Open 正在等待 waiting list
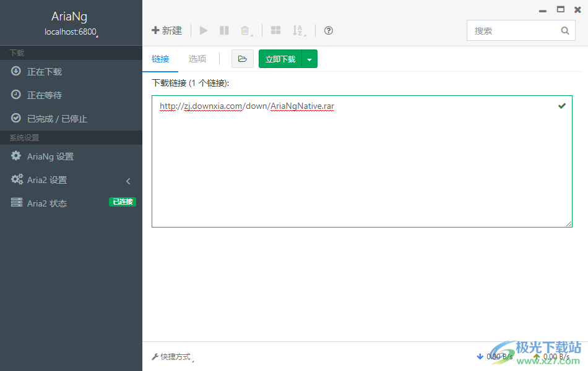 click(x=71, y=95)
